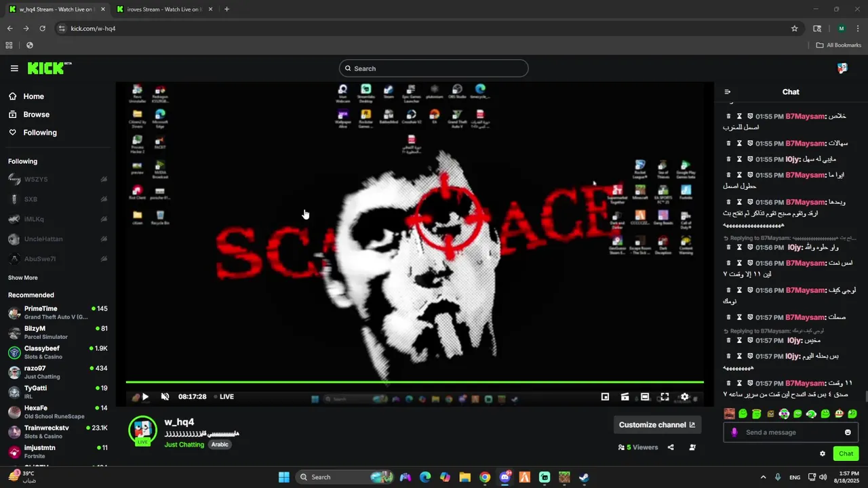Open the mini player popout icon
This screenshot has width=868, height=488.
(x=606, y=397)
